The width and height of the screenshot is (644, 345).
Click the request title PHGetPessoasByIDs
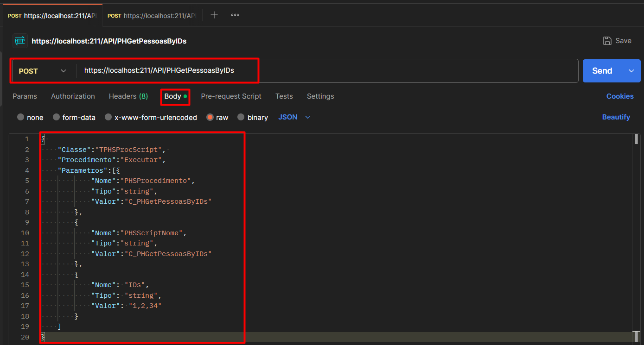[109, 41]
